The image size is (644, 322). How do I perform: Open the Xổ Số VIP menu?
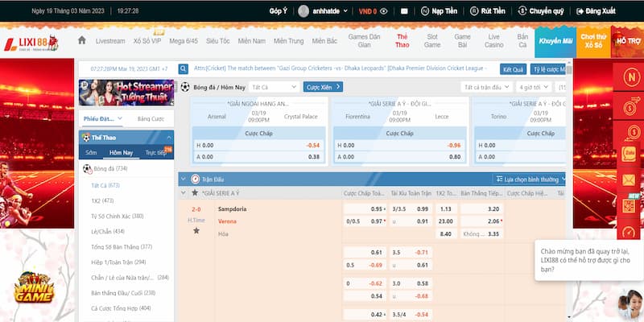coord(147,41)
